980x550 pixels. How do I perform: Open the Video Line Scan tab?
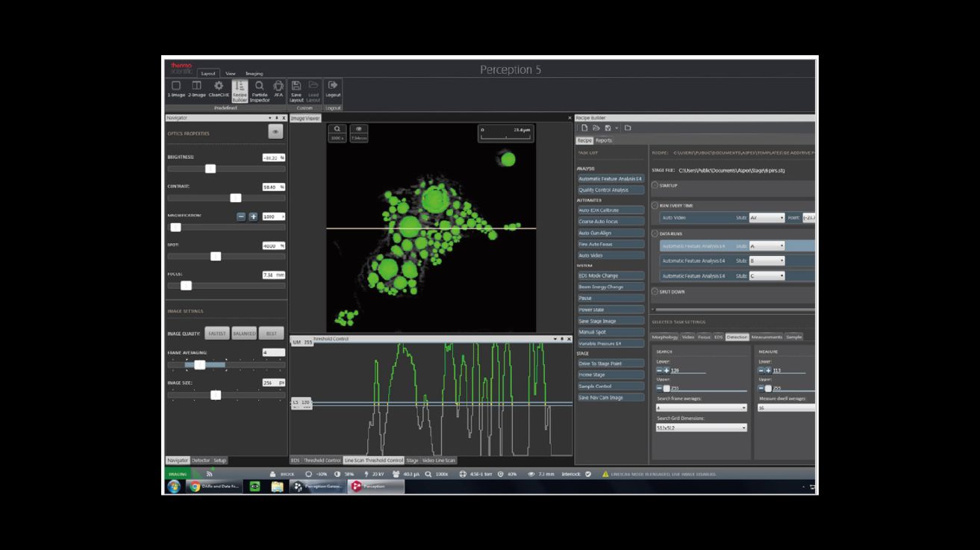(438, 460)
